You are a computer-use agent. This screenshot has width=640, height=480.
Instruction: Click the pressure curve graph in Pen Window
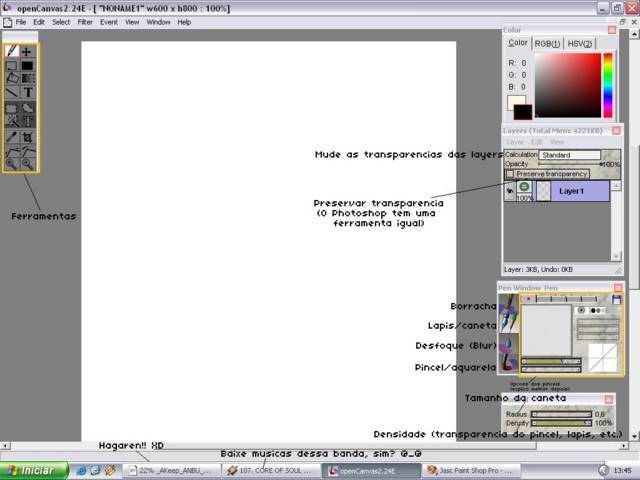coord(602,358)
